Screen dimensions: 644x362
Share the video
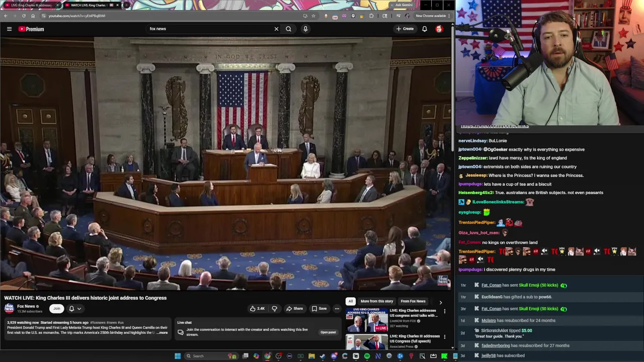[295, 309]
